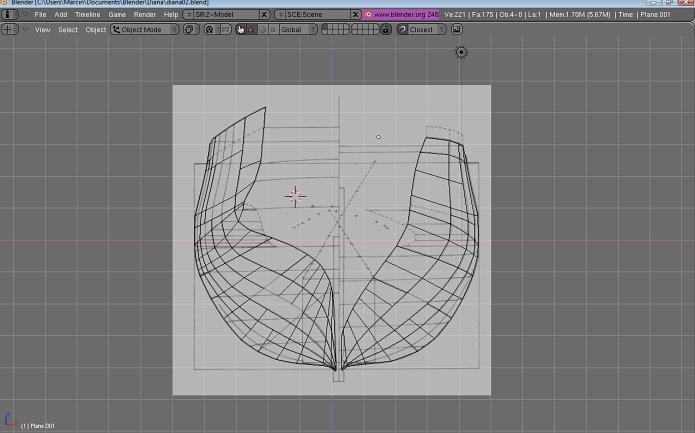Screen dimensions: 695x433
Task: Click the translate manipulator triangle icon
Action: [x=251, y=30]
